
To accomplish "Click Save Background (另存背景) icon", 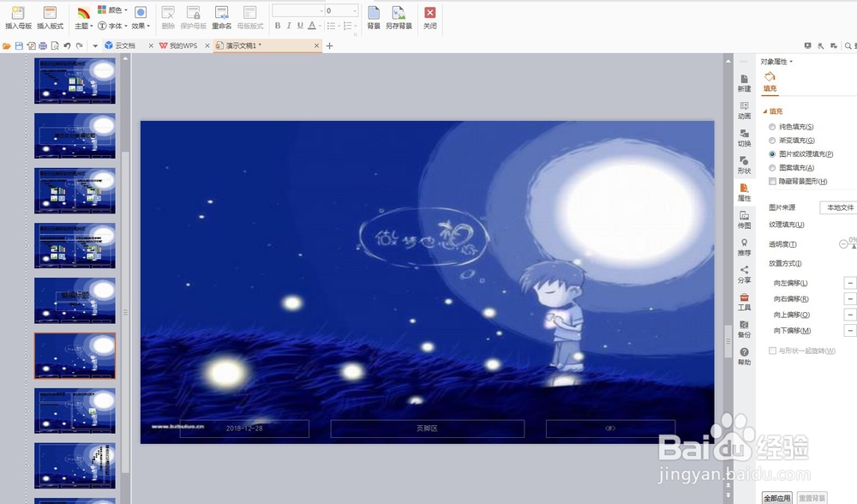I will 399,17.
